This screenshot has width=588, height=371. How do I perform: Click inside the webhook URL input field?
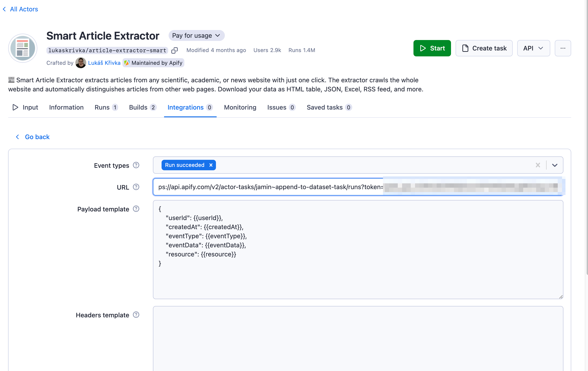(x=269, y=187)
